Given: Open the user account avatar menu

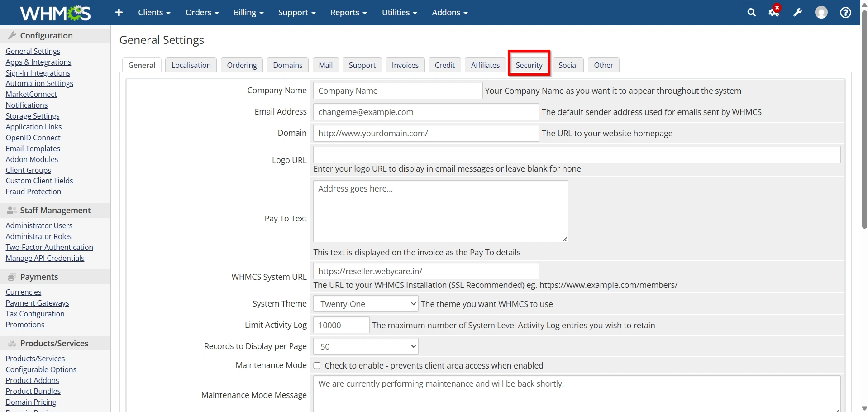Looking at the screenshot, I should 821,13.
